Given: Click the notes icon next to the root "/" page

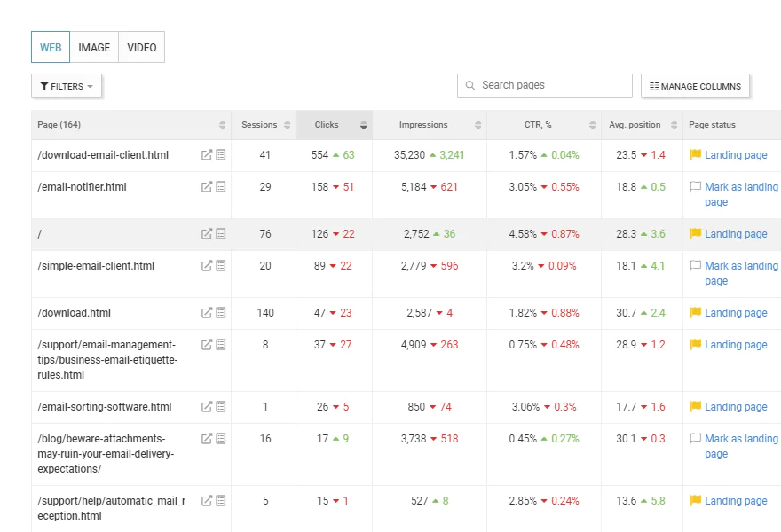Looking at the screenshot, I should 219,233.
